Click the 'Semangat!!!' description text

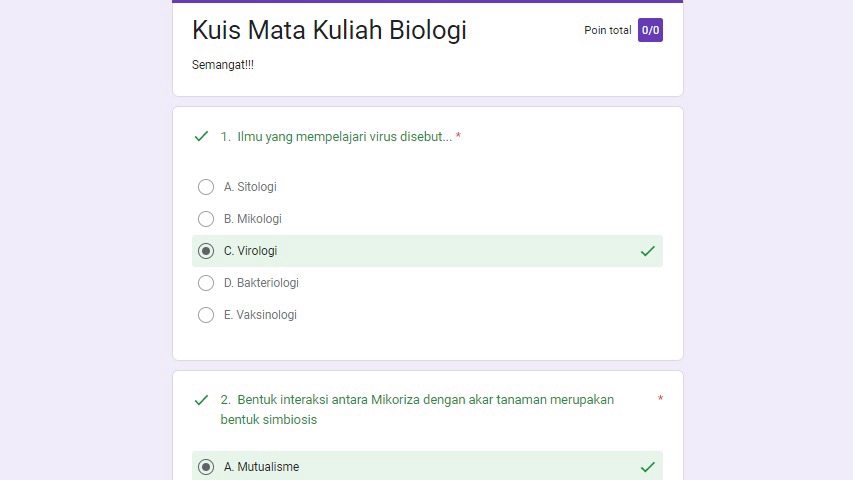point(223,65)
